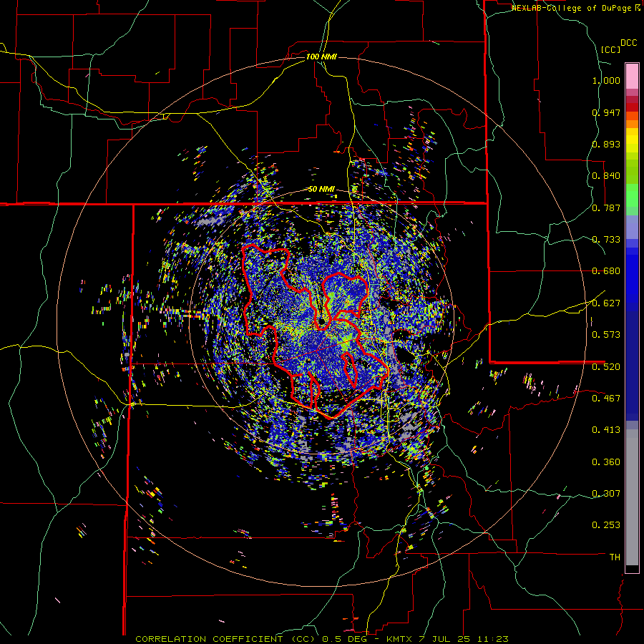This screenshot has width=644, height=644.
Task: Select the 1.000 value on the color scale
Action: point(606,80)
